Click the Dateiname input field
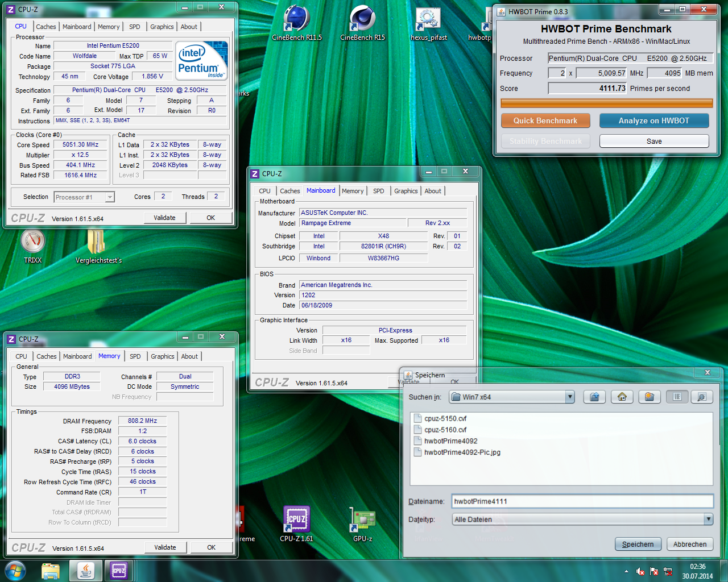728x582 pixels. [x=582, y=501]
